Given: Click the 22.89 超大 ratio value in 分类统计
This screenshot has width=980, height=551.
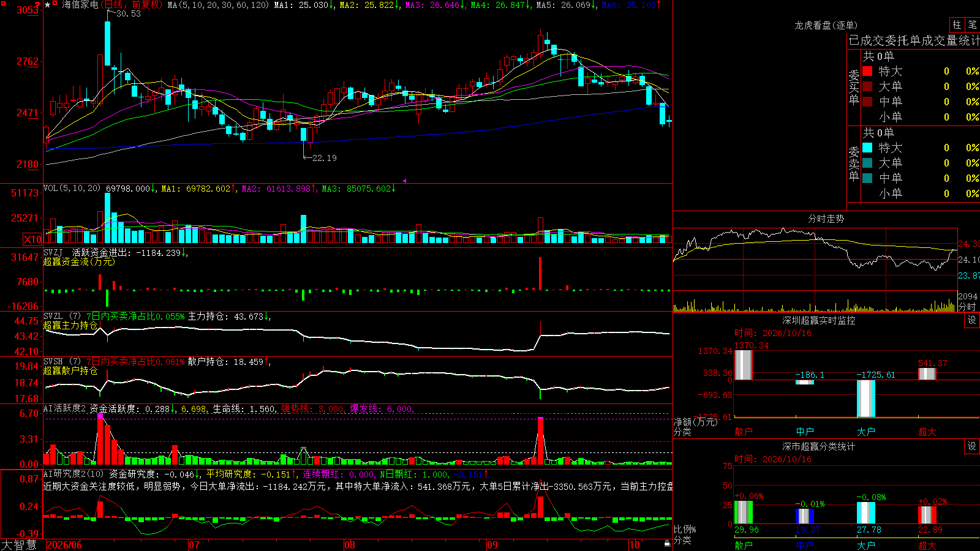Looking at the screenshot, I should [x=930, y=530].
